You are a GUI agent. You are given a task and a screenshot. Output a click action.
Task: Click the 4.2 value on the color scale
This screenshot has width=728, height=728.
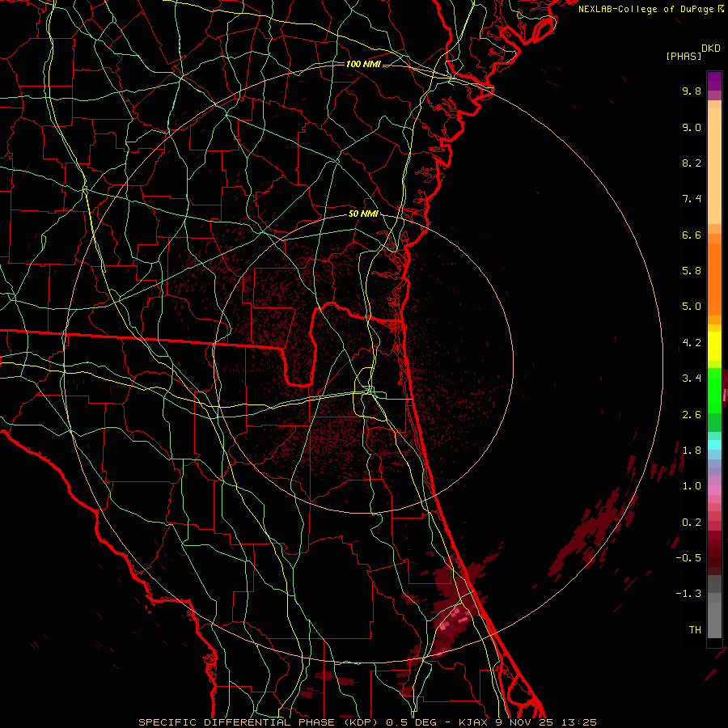point(692,343)
